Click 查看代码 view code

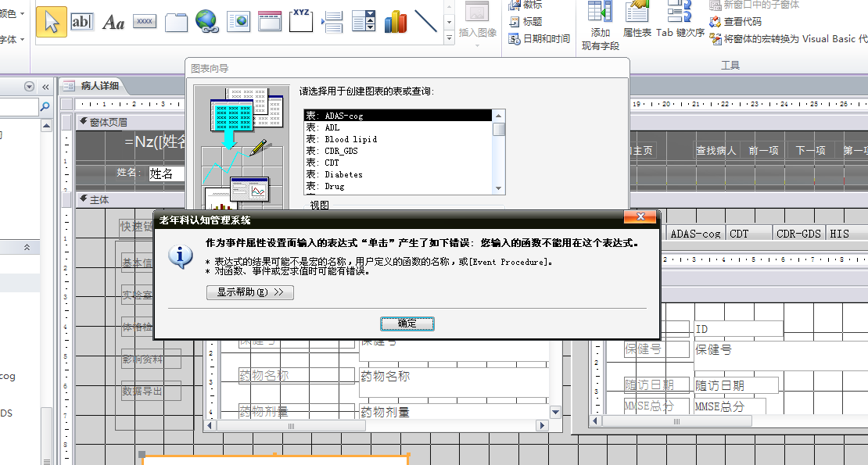(736, 22)
